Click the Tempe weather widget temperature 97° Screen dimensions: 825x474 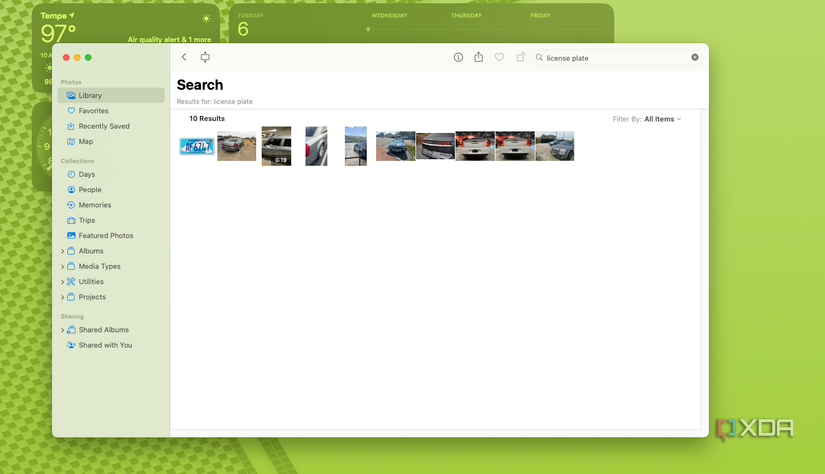click(58, 34)
